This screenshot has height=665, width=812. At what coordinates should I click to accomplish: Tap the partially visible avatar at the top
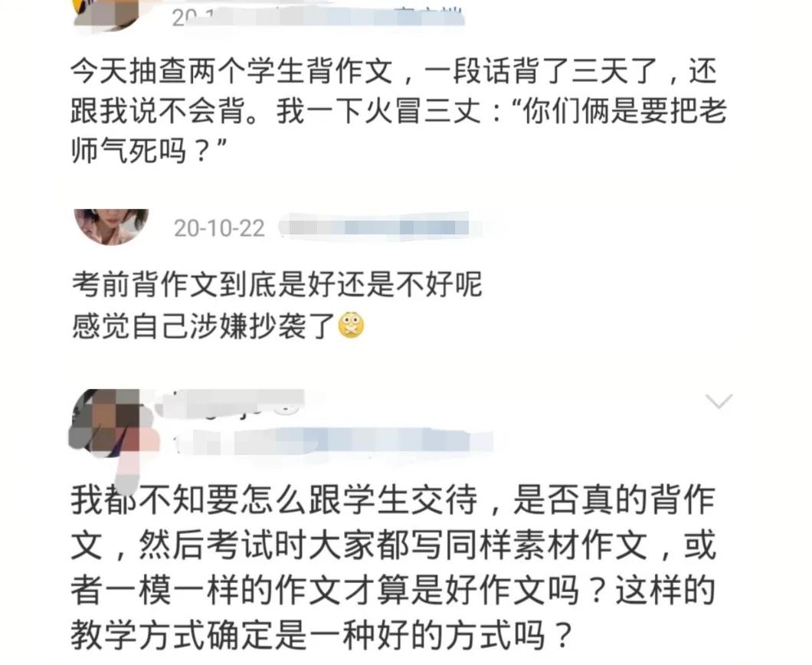coord(108,15)
